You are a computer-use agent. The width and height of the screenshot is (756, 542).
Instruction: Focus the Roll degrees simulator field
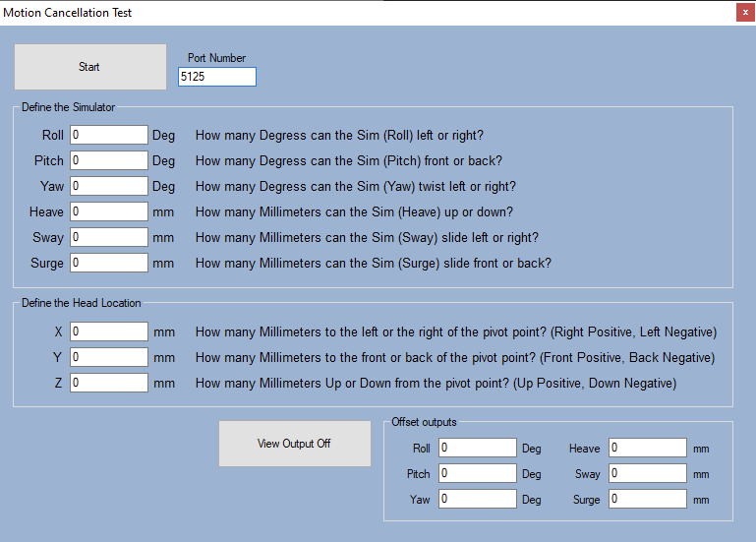click(108, 135)
